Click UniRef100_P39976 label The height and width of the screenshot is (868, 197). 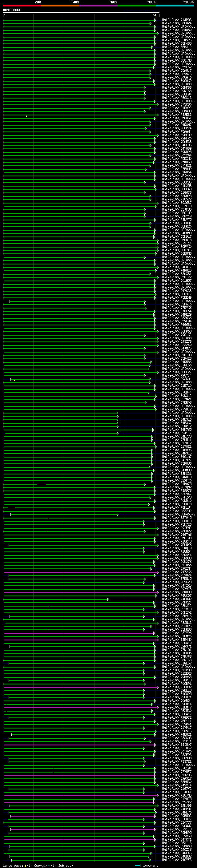[x=177, y=491]
